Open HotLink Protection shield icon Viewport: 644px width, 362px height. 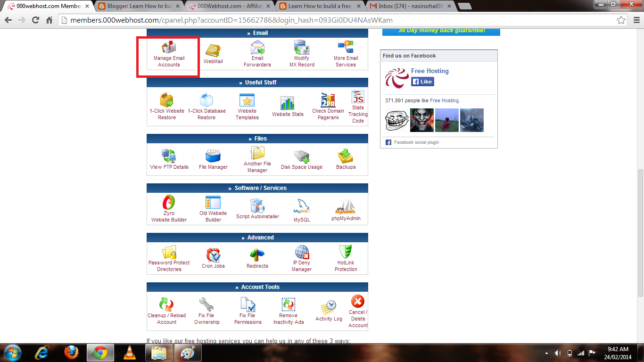pos(346,252)
